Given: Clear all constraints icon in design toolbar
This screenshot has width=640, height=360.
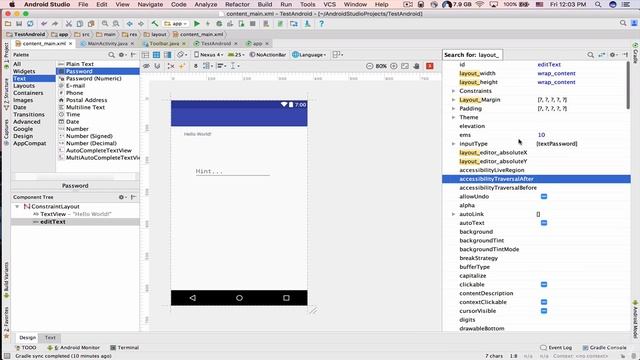Looking at the screenshot, I should (171, 66).
